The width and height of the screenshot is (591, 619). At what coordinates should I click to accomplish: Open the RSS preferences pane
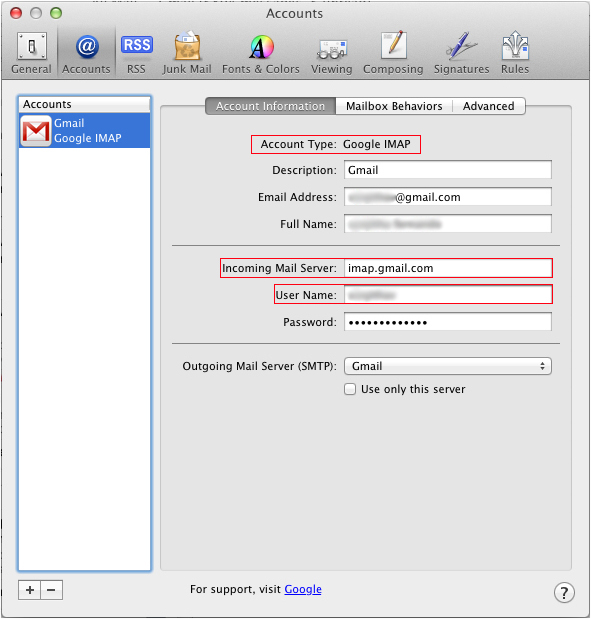tap(136, 53)
